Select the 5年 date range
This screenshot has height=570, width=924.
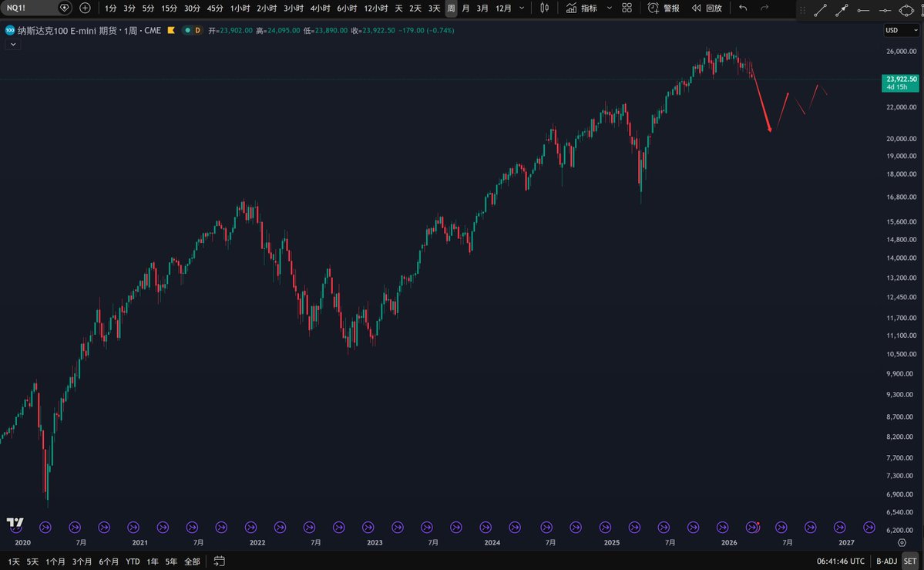(171, 561)
